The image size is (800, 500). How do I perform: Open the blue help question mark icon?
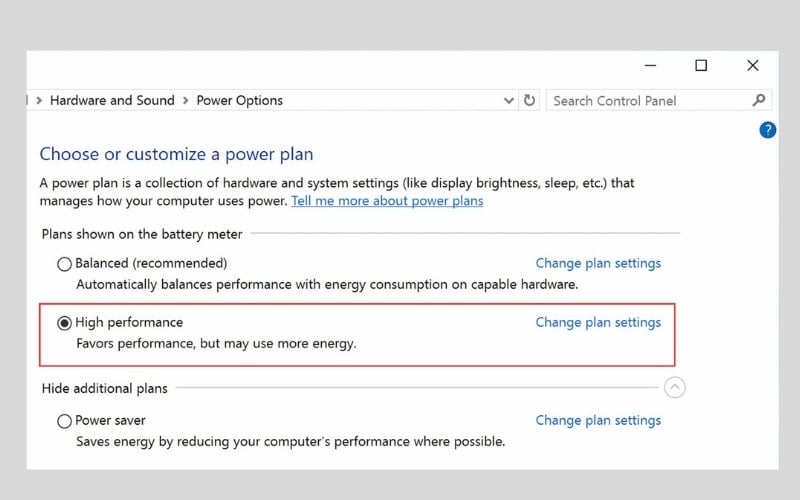coord(767,130)
